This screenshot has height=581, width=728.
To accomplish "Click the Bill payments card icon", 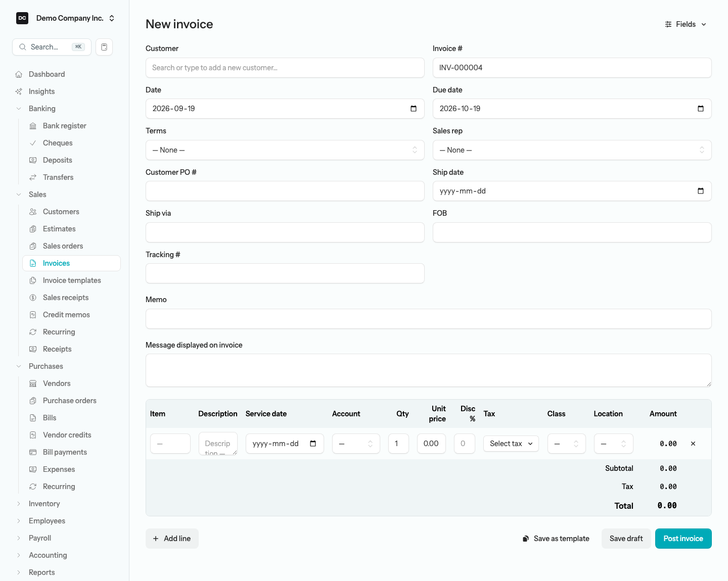I will click(x=33, y=452).
